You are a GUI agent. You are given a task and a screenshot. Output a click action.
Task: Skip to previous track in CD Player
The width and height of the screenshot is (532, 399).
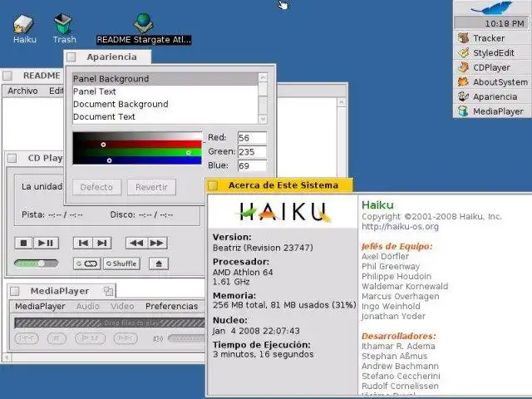[x=83, y=243]
